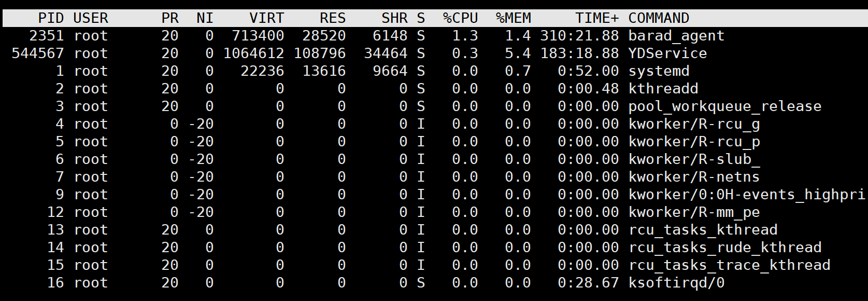Click the 13616 RES value
The width and height of the screenshot is (868, 301).
coord(324,71)
